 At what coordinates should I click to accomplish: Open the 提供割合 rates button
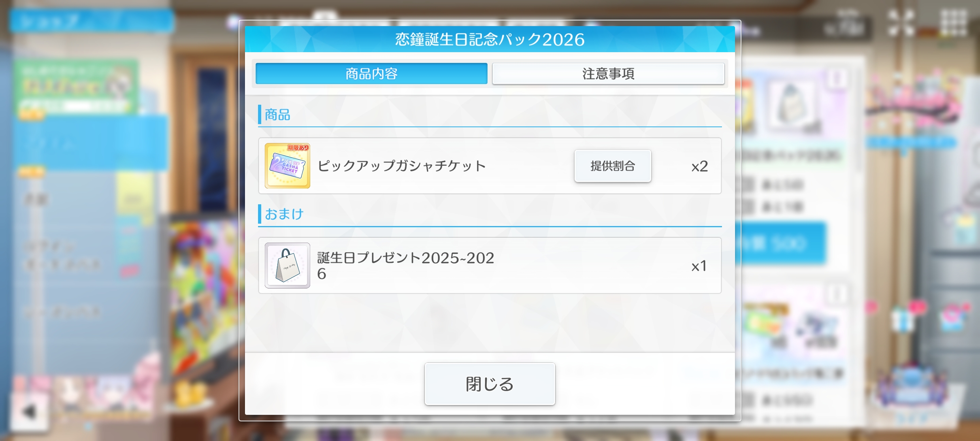click(612, 166)
